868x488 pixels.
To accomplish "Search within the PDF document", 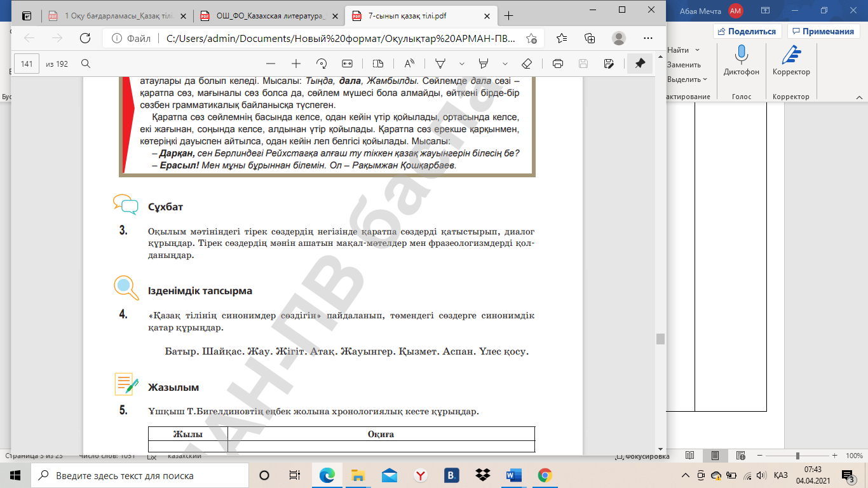I will (86, 64).
